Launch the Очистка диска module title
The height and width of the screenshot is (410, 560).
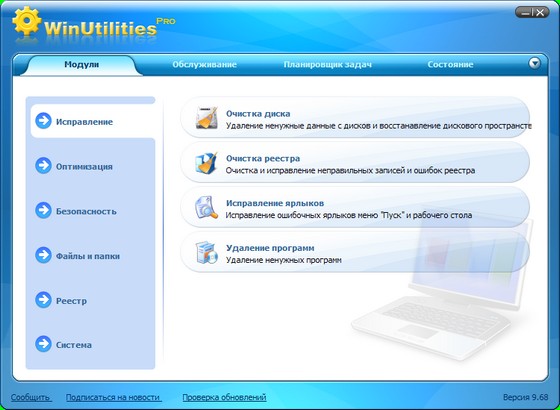(258, 114)
